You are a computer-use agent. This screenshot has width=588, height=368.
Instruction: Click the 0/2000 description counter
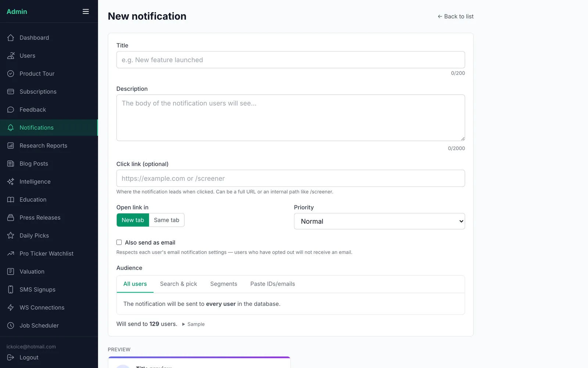[456, 148]
